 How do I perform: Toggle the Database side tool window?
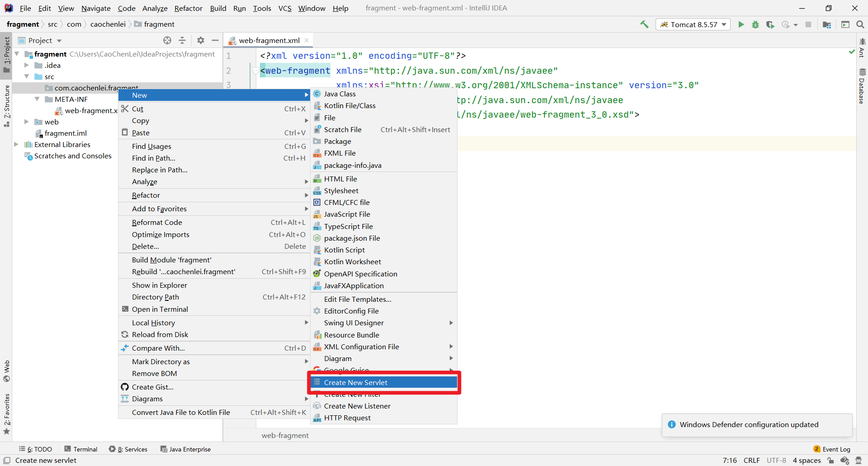[862, 86]
